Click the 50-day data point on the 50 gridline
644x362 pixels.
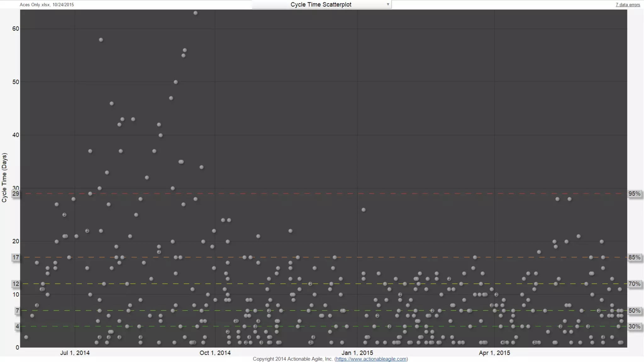176,82
